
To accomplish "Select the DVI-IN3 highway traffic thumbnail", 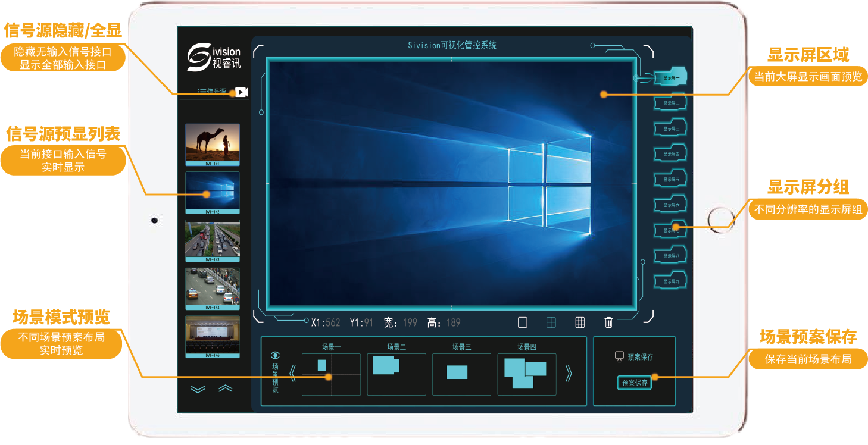I will point(213,241).
